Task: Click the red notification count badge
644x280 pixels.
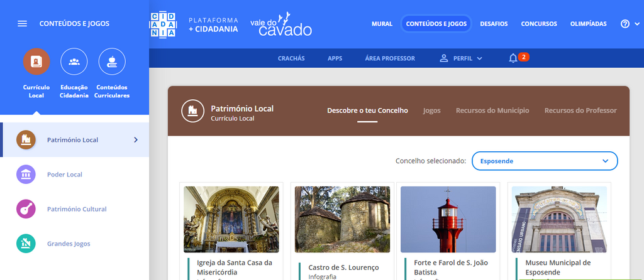Action: pos(524,57)
